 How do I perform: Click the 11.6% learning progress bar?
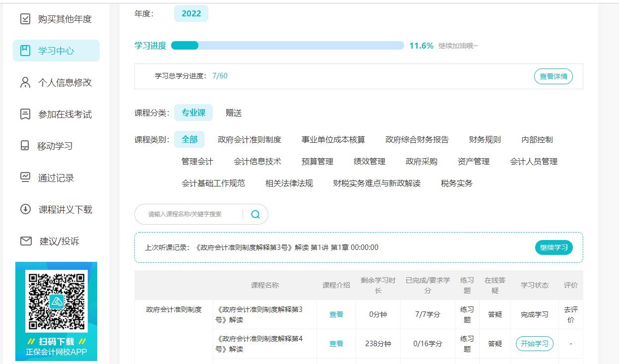tap(287, 45)
